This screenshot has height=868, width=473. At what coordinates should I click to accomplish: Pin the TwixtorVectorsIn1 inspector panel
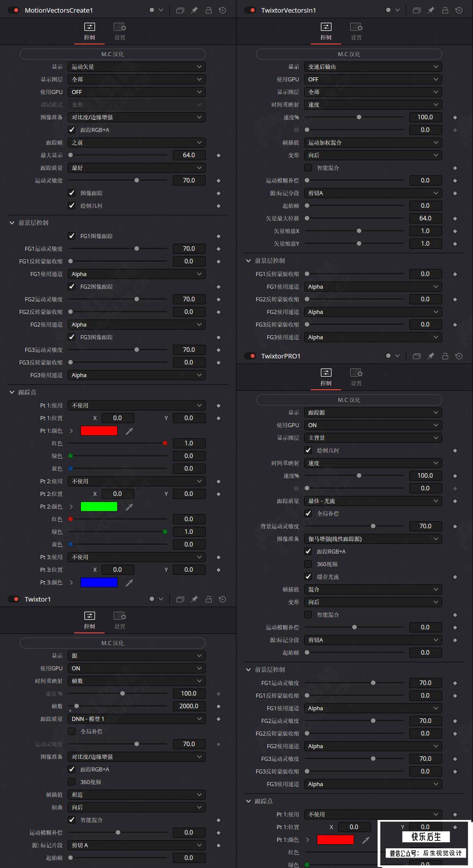click(431, 10)
